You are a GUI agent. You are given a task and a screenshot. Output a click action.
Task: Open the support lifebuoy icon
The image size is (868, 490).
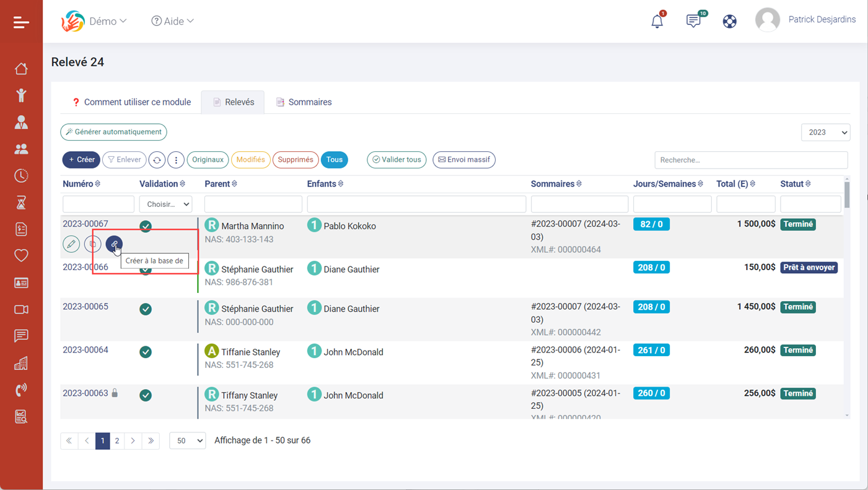[x=730, y=21]
